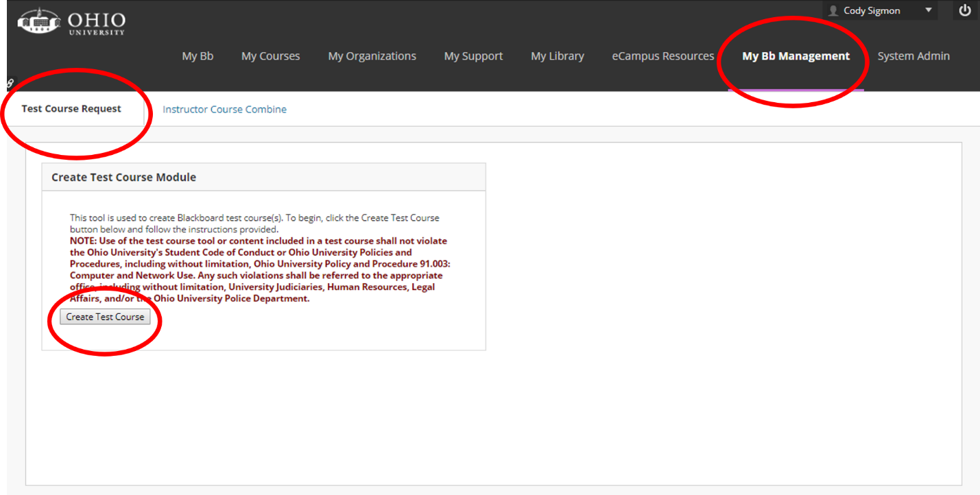Open My Organizations tab
This screenshot has height=495, width=980.
372,56
